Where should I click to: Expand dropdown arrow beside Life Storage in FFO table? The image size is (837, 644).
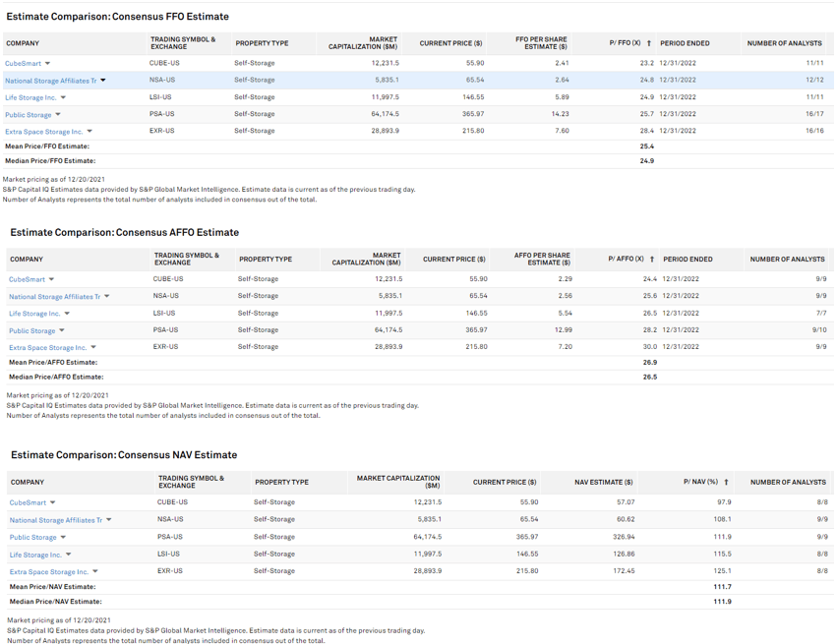click(x=63, y=97)
